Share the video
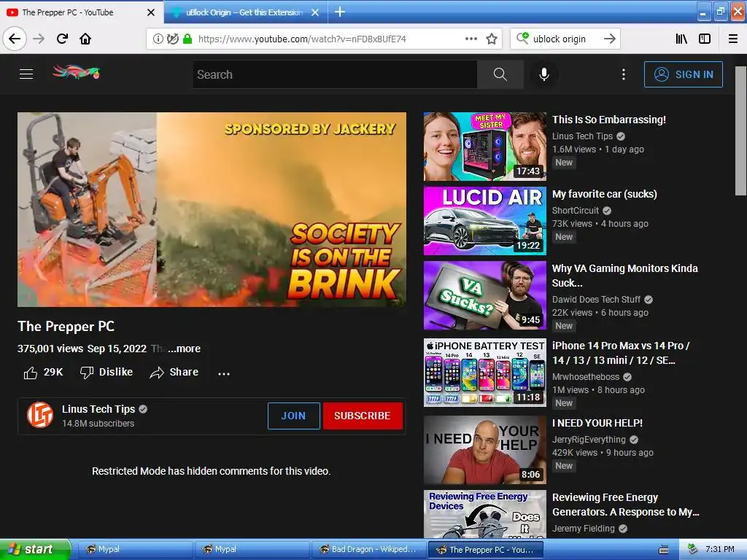Screen dimensions: 747x560 pyautogui.click(x=174, y=373)
